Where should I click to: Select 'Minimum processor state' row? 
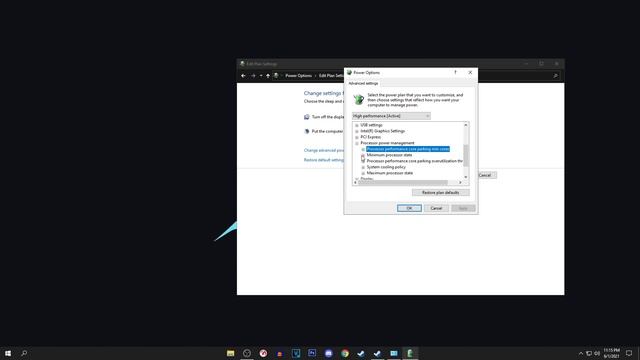389,155
